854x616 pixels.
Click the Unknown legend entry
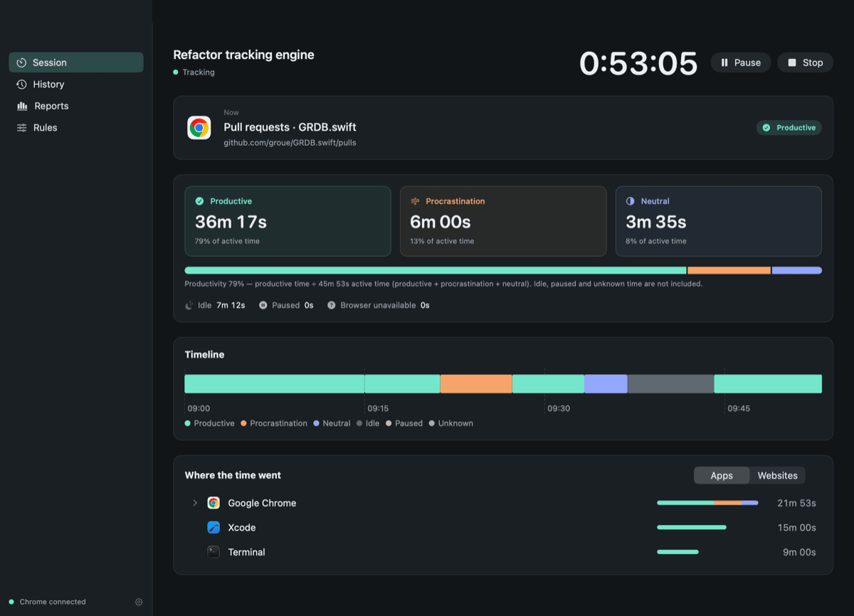[451, 423]
